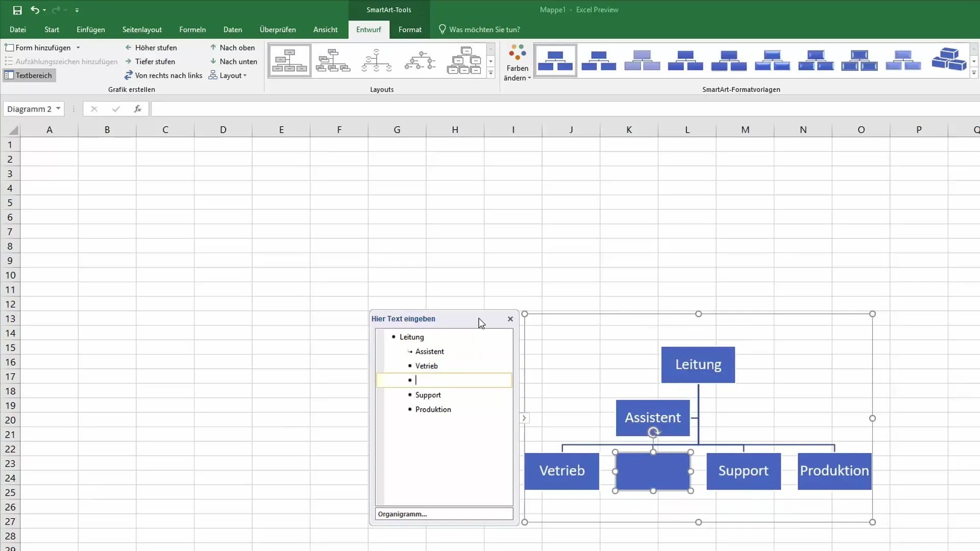
Task: Switch to the Ansicht tab
Action: pos(326,30)
